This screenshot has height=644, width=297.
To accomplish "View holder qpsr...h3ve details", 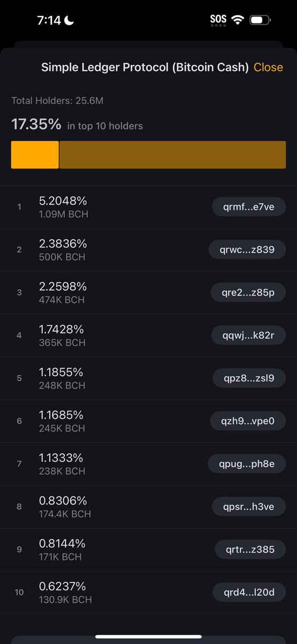I will pyautogui.click(x=249, y=507).
